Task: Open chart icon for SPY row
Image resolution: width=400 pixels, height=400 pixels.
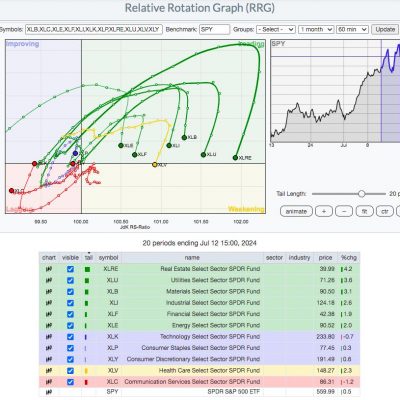Action: [x=49, y=392]
